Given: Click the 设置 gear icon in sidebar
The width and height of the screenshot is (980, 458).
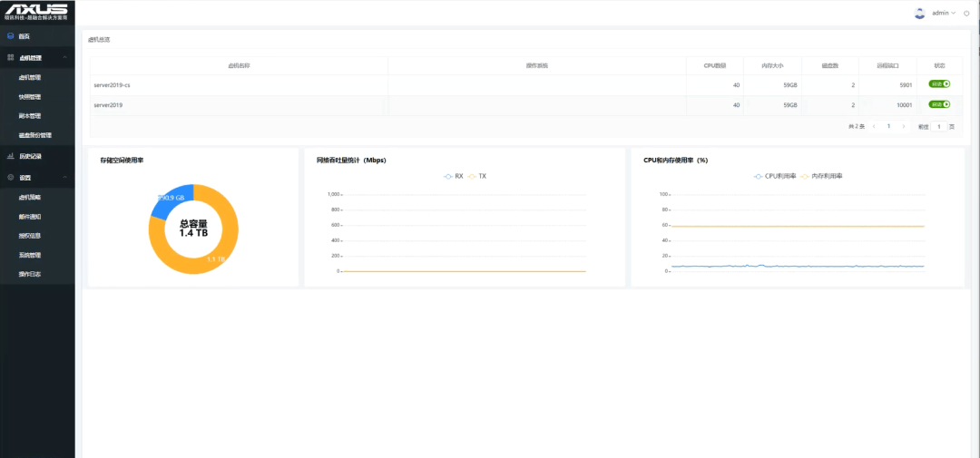Looking at the screenshot, I should point(10,178).
